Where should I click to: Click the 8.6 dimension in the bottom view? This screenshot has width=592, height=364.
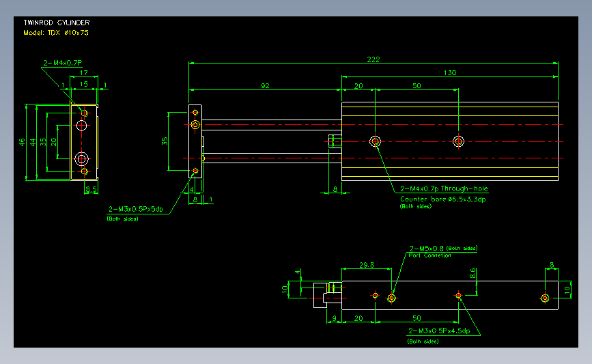473,273
